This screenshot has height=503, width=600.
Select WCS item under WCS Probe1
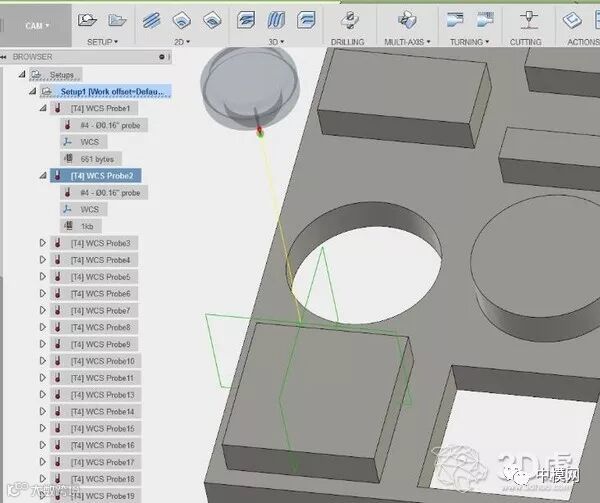click(x=83, y=142)
